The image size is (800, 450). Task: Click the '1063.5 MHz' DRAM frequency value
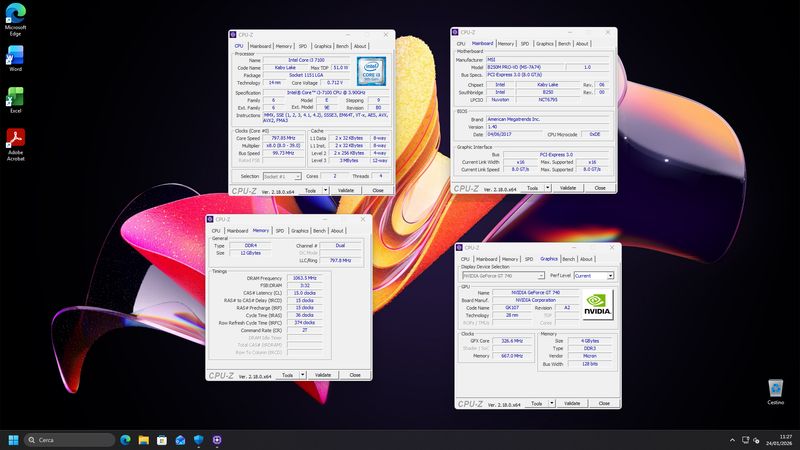coord(305,278)
